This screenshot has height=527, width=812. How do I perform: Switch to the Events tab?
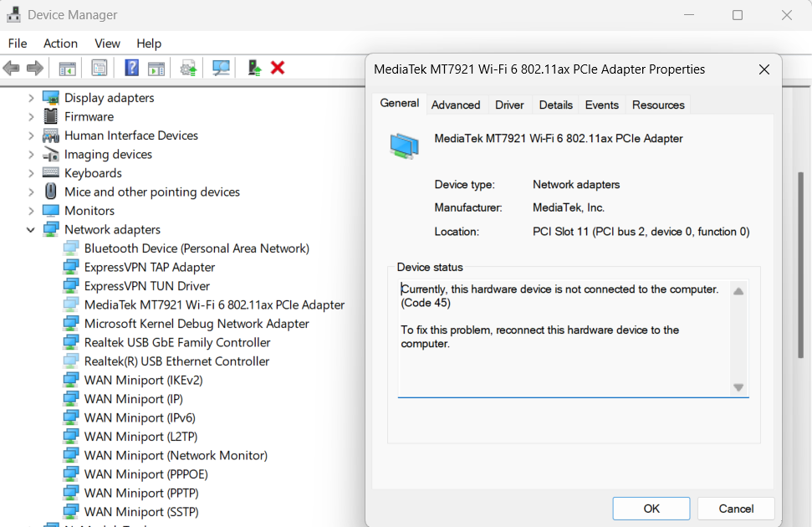pos(602,105)
